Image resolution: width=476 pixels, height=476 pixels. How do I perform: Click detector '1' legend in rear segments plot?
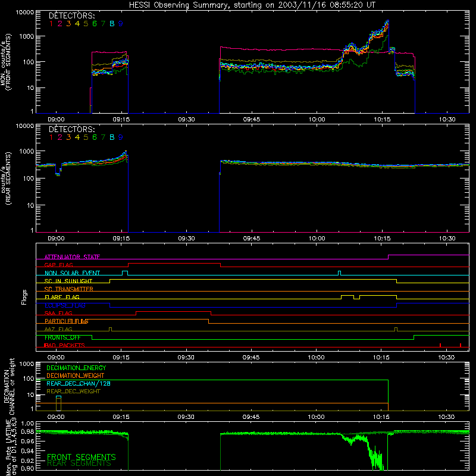coord(51,137)
